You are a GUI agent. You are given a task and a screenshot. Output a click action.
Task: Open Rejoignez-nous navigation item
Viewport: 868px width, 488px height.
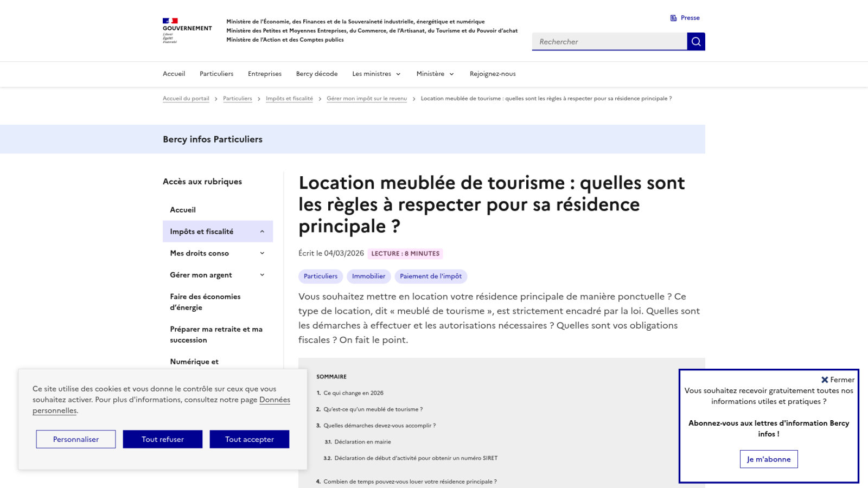493,74
